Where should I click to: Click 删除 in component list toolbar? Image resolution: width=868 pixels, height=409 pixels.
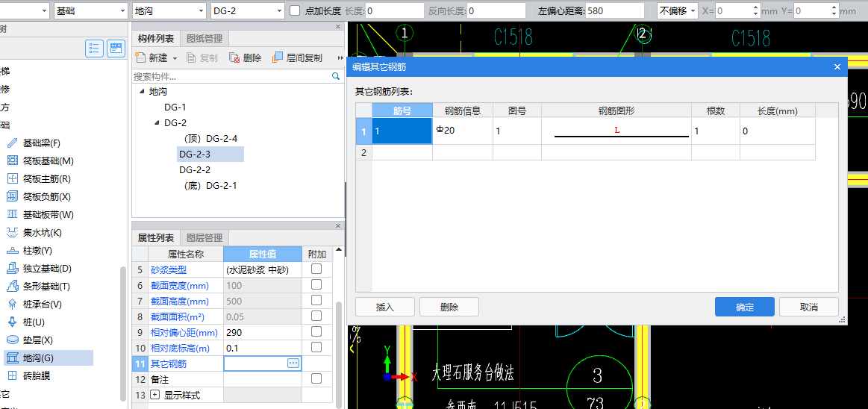click(246, 57)
